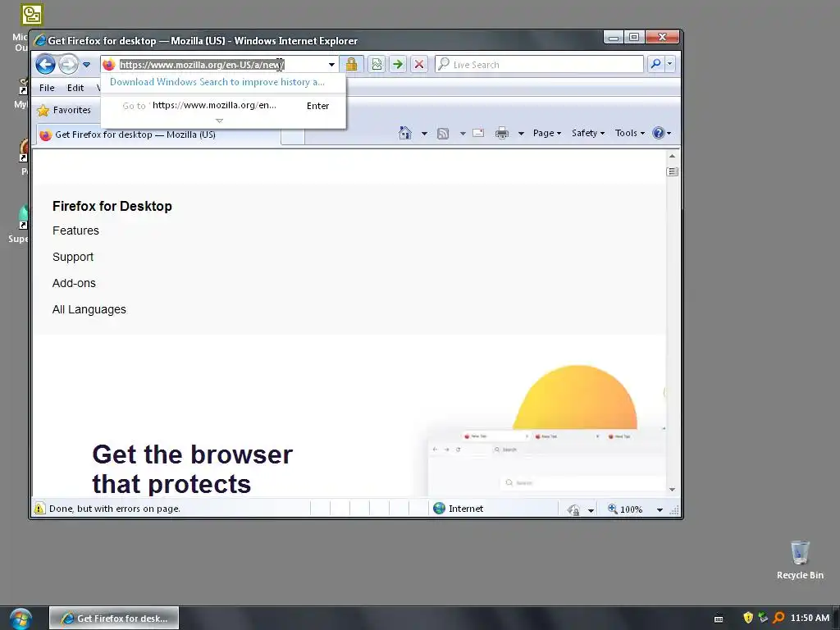The height and width of the screenshot is (630, 840).
Task: Click the Outlook desktop shortcut icon
Action: [x=32, y=15]
